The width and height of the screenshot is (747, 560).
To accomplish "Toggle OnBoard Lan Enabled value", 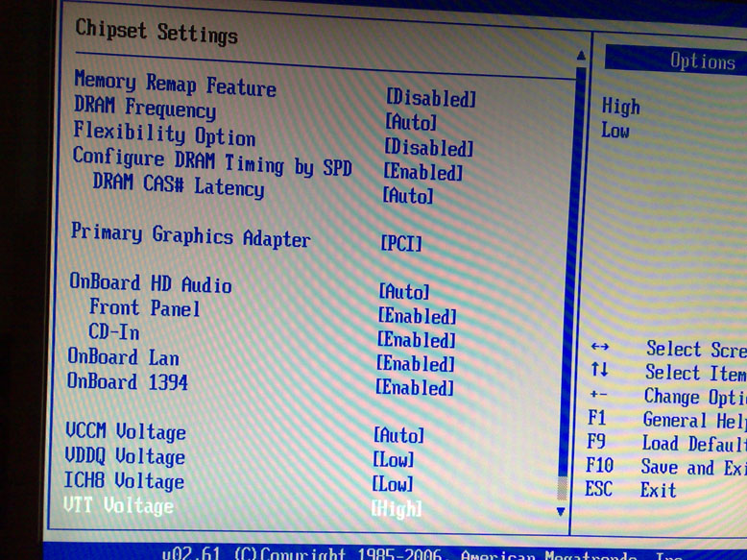I will pos(416,364).
